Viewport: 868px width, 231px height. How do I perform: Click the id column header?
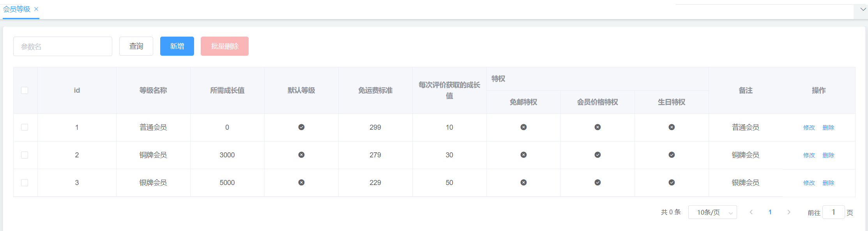[x=77, y=90]
